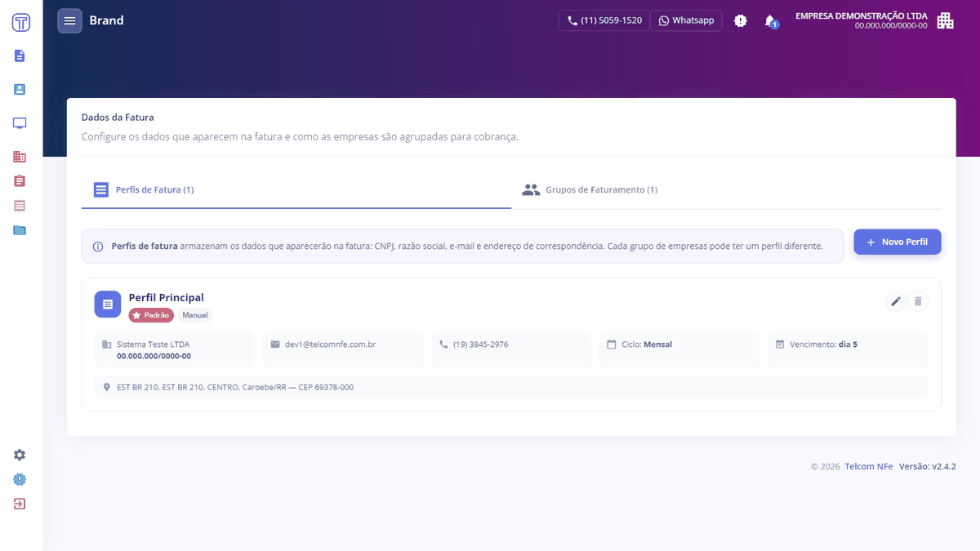The image size is (980, 551).
Task: Click the alert exclamation icon in header
Action: click(741, 20)
